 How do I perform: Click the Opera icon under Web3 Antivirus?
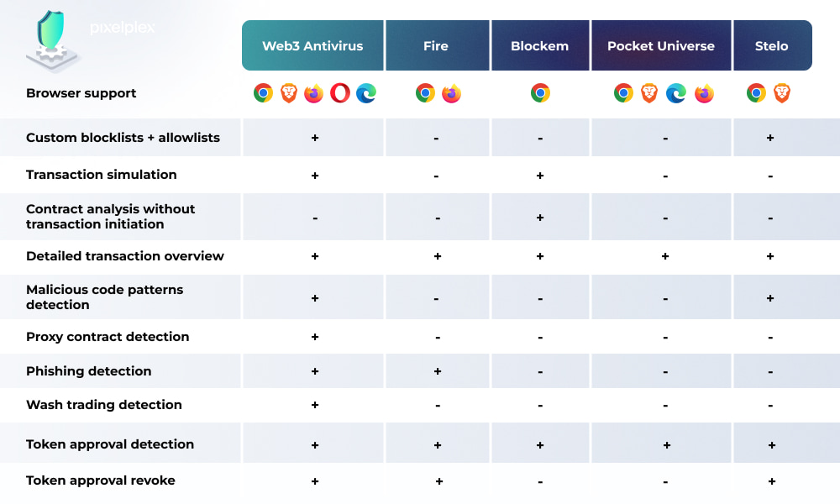point(339,93)
